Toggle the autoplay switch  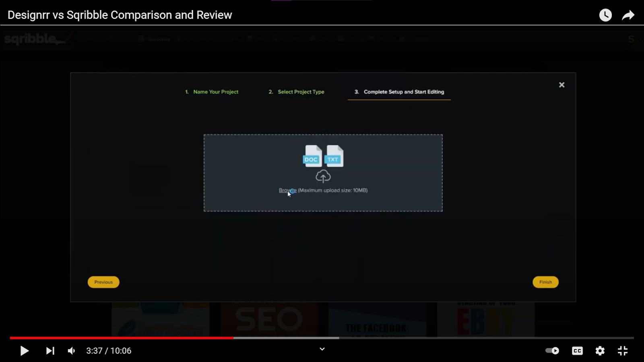552,351
